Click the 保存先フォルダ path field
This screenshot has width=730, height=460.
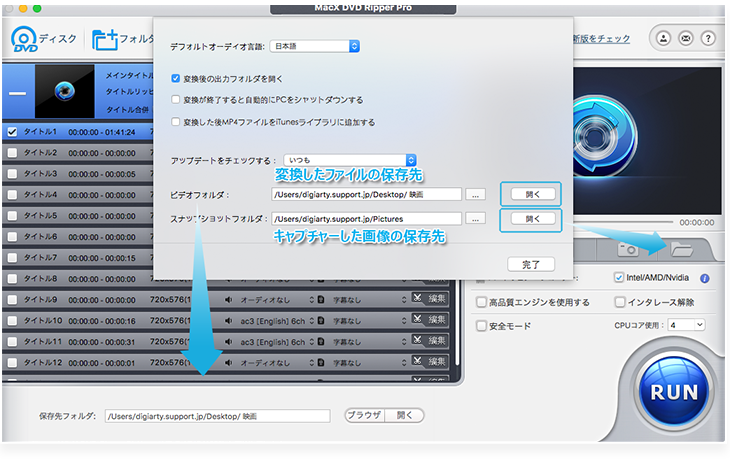(x=218, y=416)
